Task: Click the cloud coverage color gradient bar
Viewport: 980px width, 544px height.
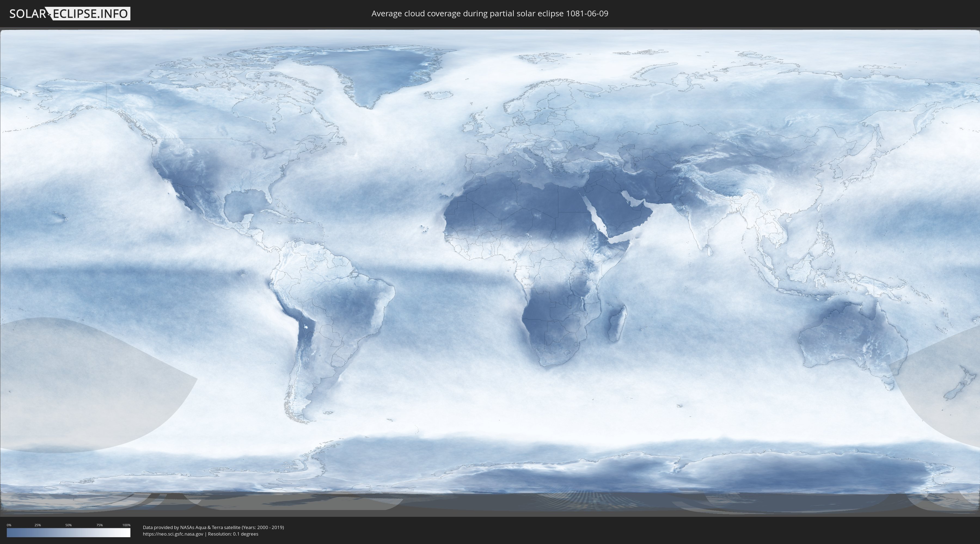Action: pyautogui.click(x=69, y=533)
